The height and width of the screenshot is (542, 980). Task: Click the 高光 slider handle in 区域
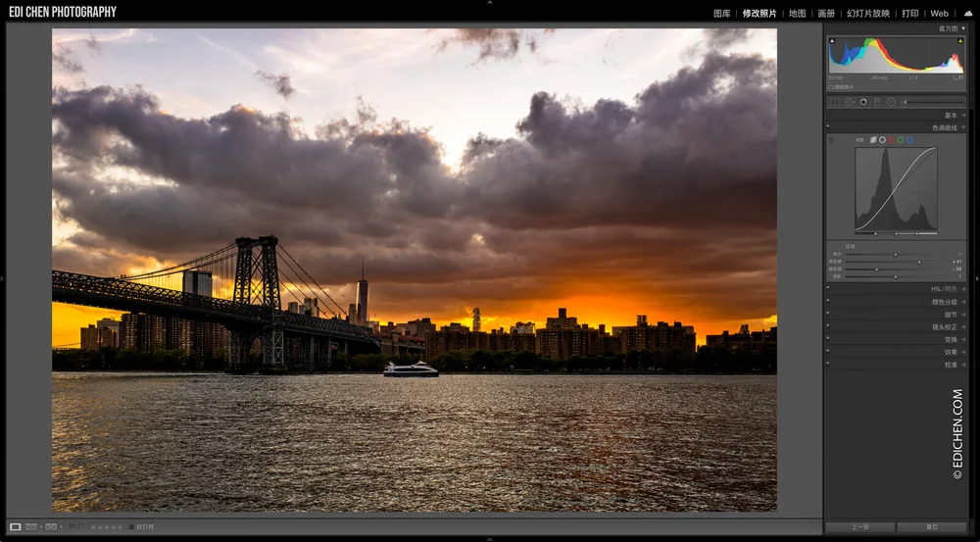(896, 255)
